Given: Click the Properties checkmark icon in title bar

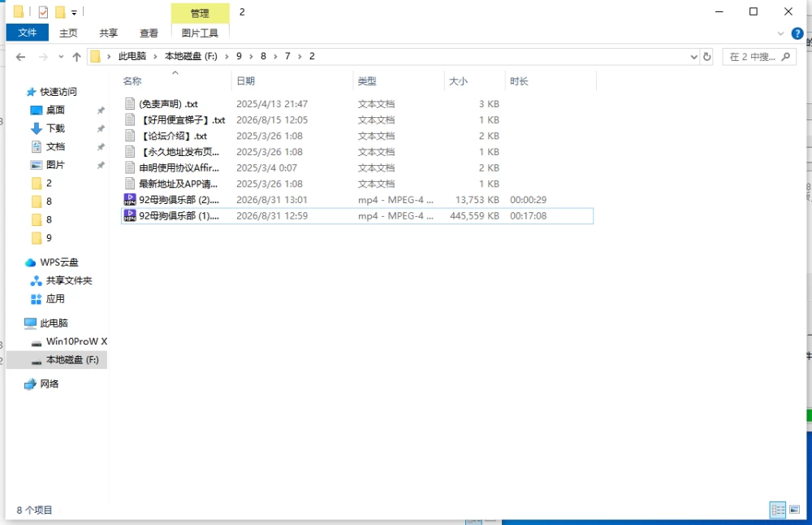Looking at the screenshot, I should (x=43, y=12).
